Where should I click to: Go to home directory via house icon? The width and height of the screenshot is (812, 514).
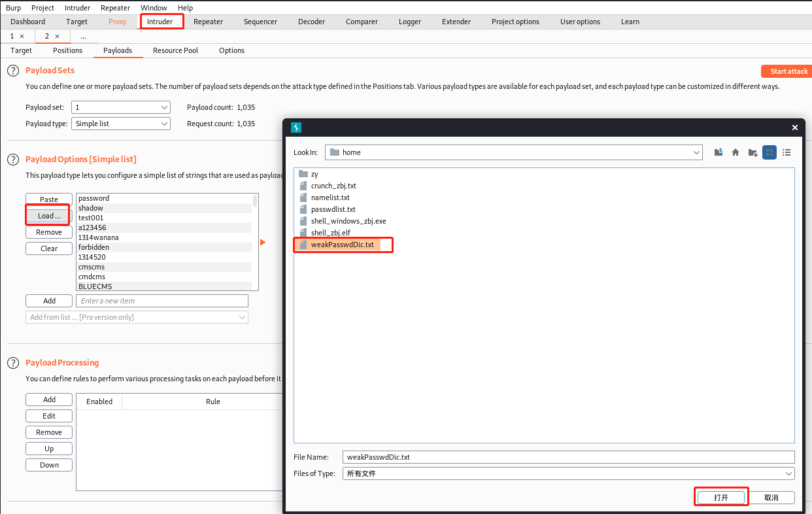736,152
